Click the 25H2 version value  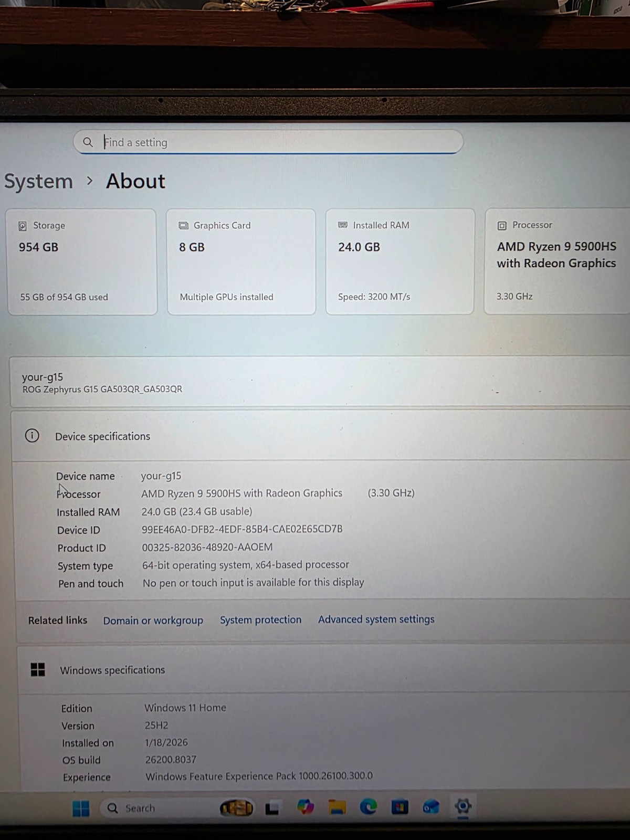click(156, 726)
